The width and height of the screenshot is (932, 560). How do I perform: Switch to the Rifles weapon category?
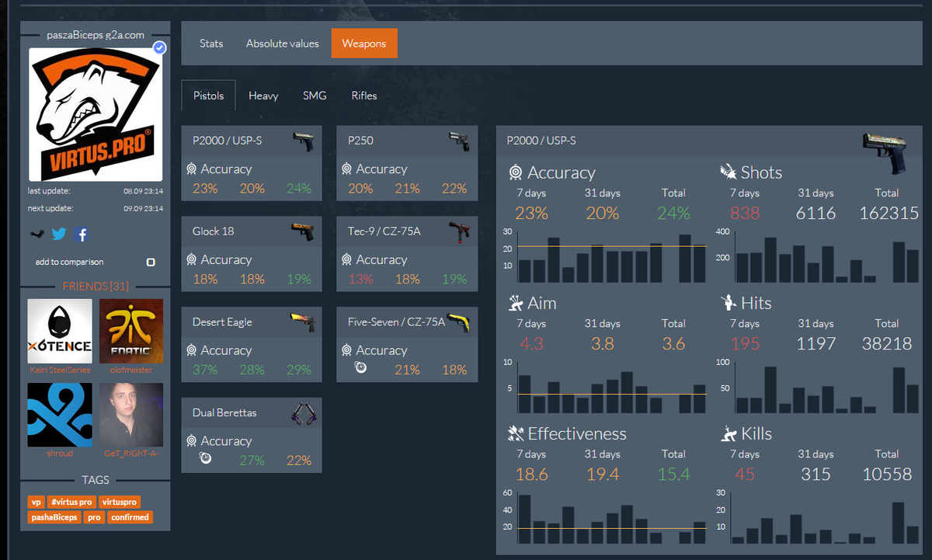tap(364, 96)
